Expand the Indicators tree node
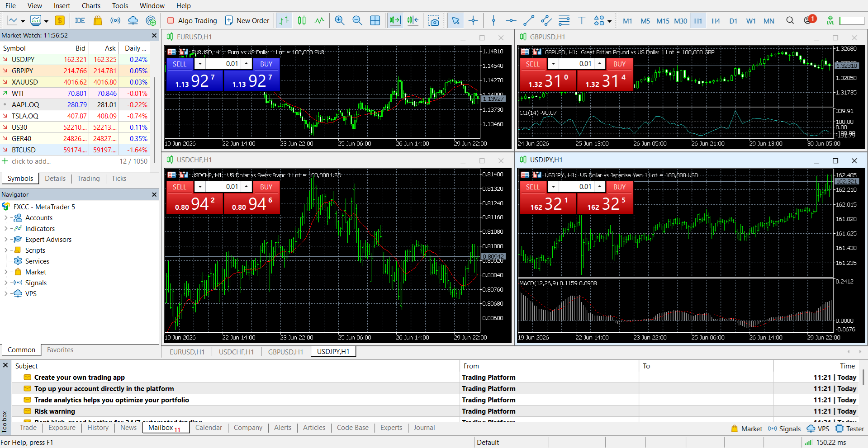 [6, 229]
